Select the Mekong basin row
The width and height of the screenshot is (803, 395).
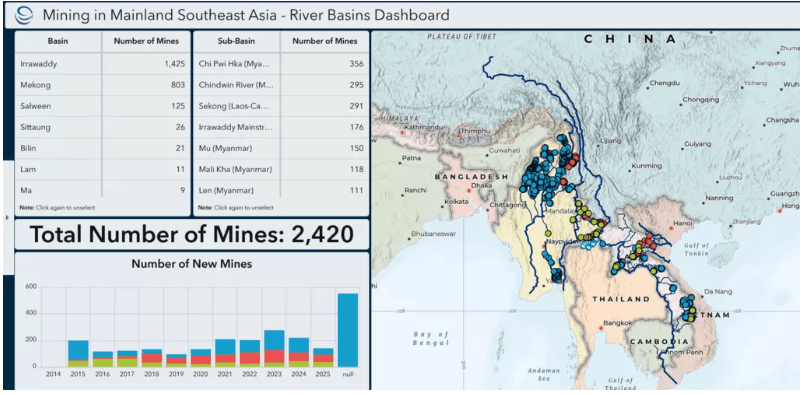click(102, 85)
